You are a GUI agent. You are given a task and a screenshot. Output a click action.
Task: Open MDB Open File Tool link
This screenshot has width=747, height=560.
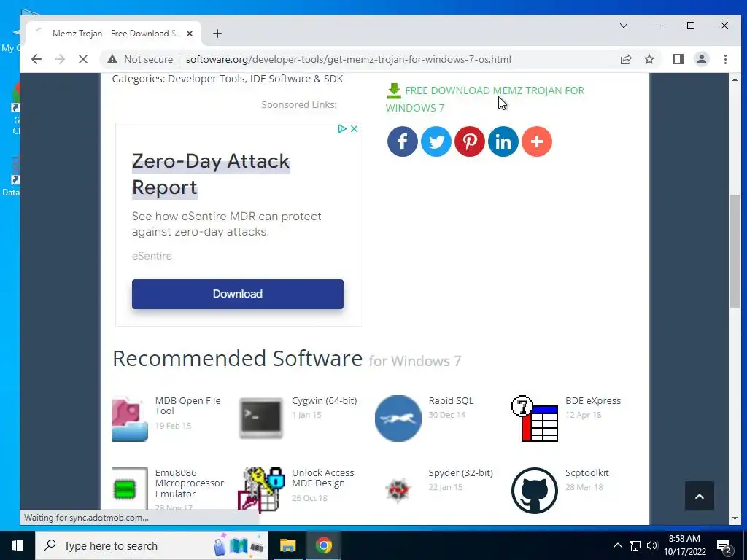(x=187, y=405)
